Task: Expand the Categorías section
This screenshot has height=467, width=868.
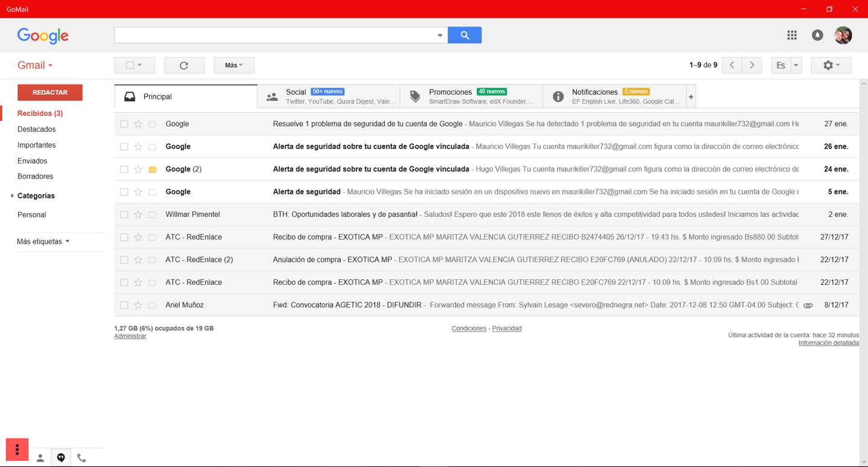Action: tap(13, 195)
